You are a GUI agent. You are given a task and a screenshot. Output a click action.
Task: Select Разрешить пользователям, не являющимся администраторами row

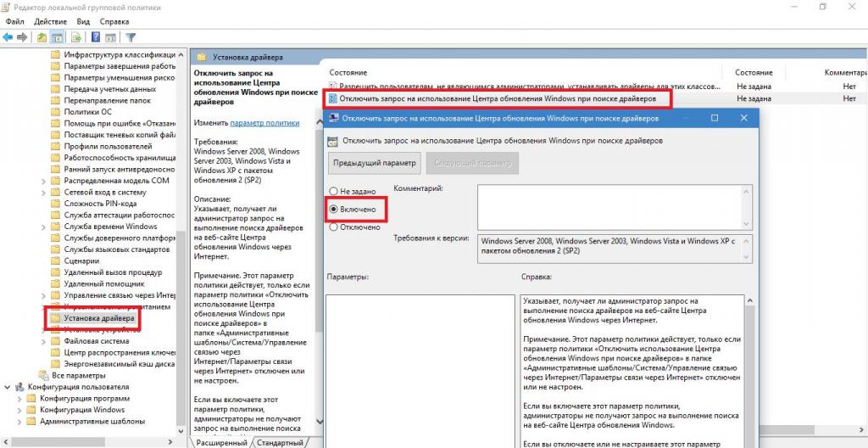point(530,87)
